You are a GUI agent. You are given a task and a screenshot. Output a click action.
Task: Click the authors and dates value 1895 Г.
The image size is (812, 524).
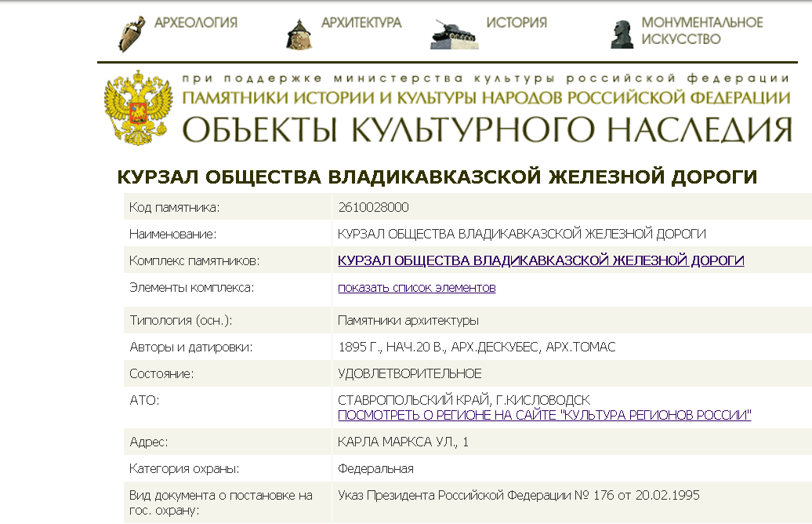[x=477, y=347]
